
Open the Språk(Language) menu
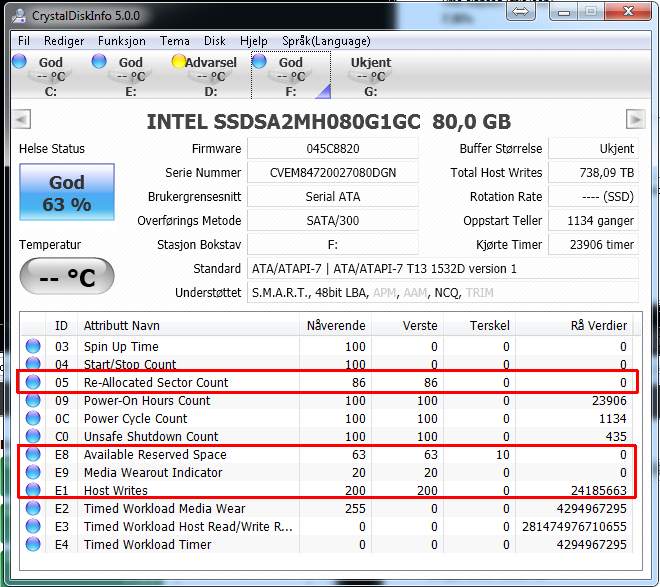click(x=326, y=41)
